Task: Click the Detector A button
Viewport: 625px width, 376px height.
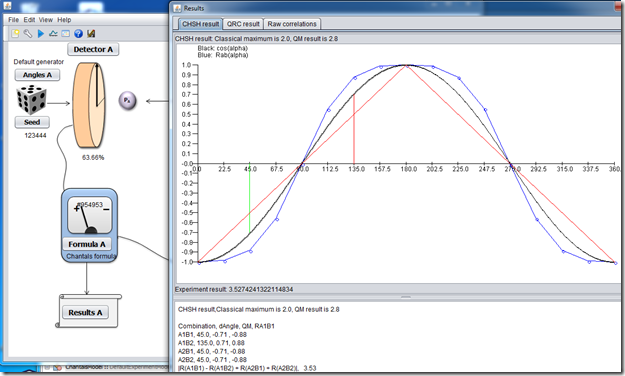Action: click(x=93, y=49)
